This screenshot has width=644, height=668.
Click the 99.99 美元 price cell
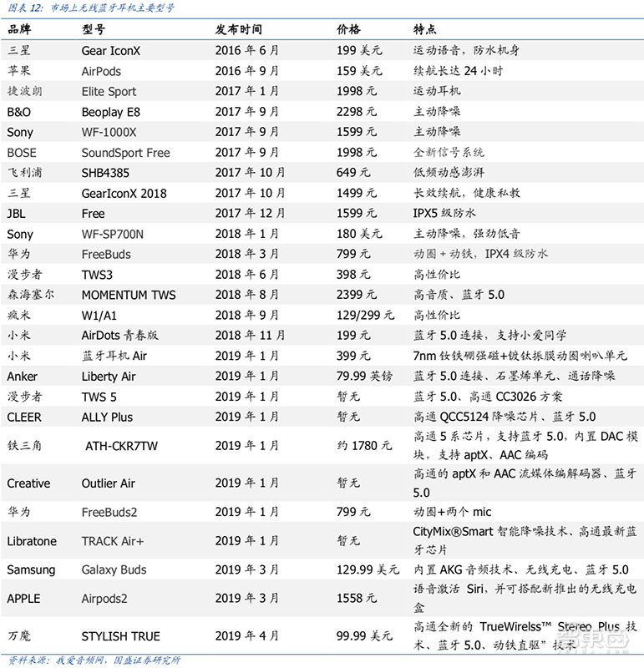(x=364, y=636)
